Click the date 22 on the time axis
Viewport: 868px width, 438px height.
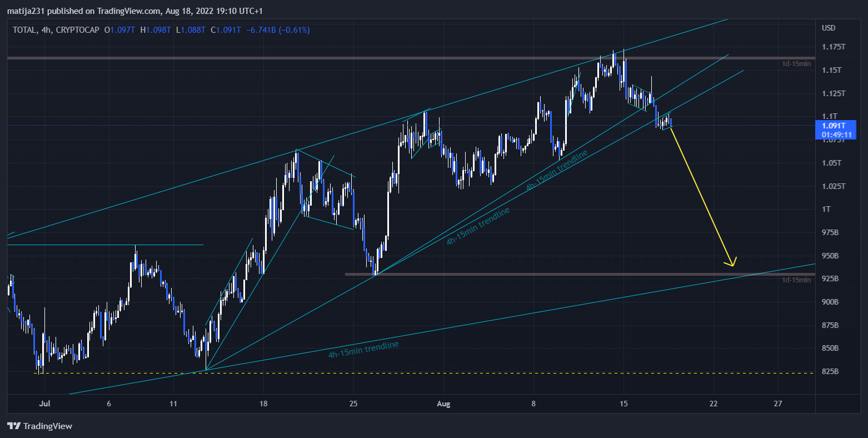(714, 404)
